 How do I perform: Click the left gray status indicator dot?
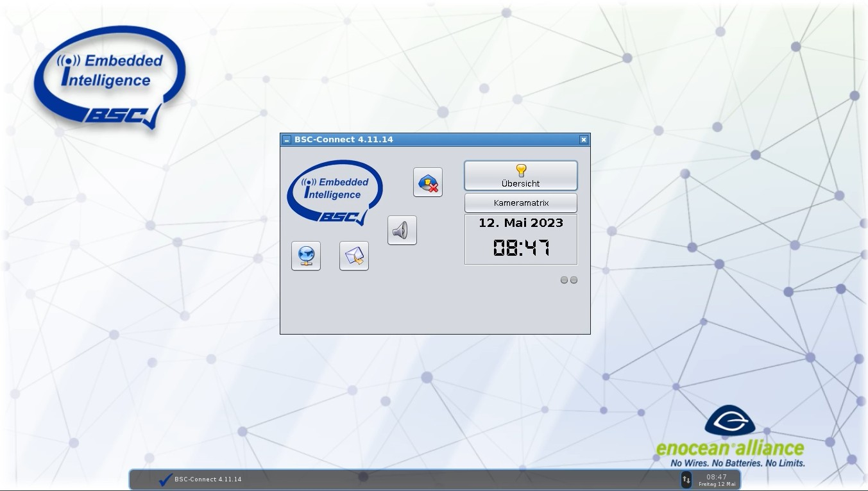[564, 280]
